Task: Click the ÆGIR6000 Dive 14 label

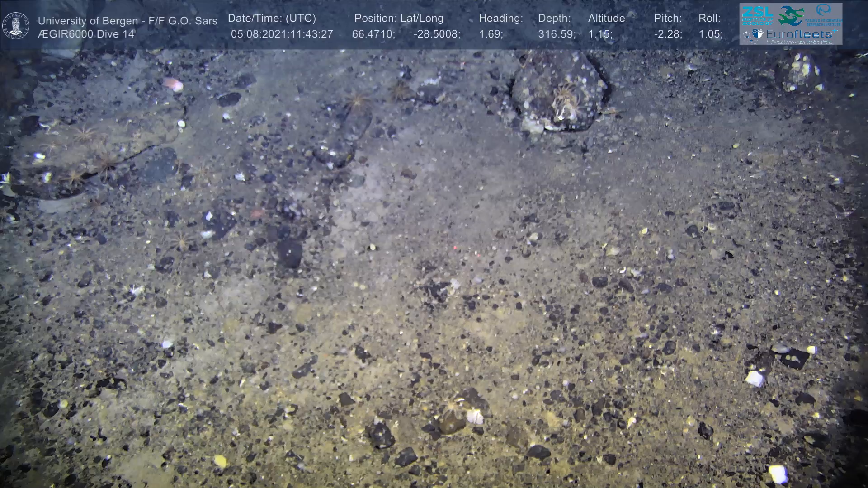Action: click(86, 34)
